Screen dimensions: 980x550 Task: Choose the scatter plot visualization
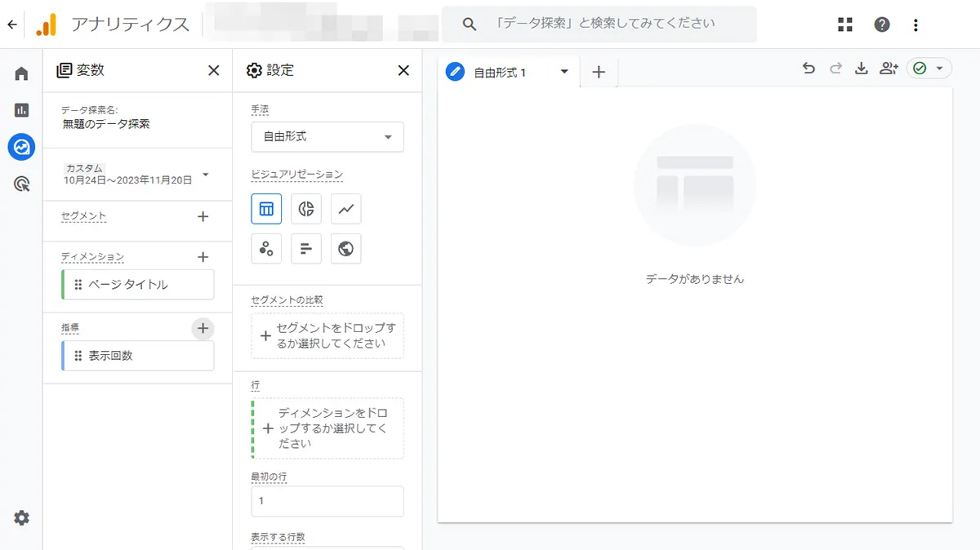(266, 248)
